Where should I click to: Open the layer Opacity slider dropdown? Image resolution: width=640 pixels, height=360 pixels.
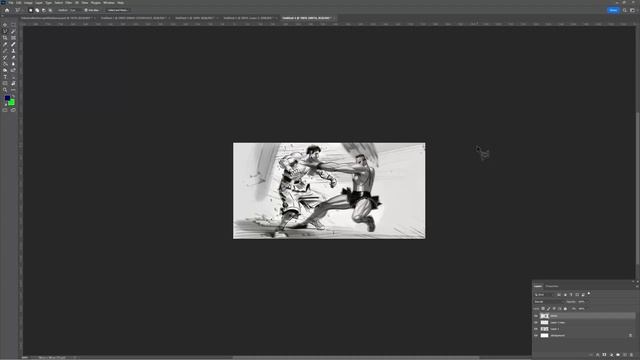pos(588,302)
